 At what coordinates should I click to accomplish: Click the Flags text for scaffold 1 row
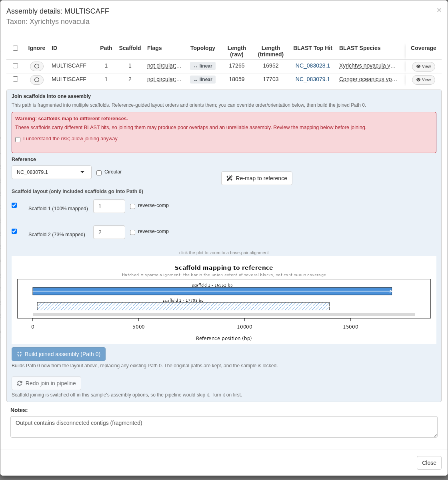(x=164, y=66)
